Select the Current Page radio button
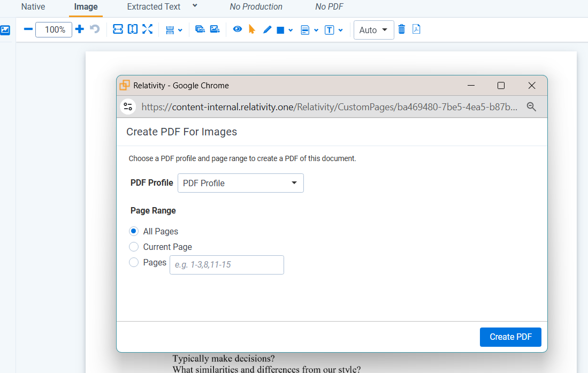588x373 pixels. [134, 247]
